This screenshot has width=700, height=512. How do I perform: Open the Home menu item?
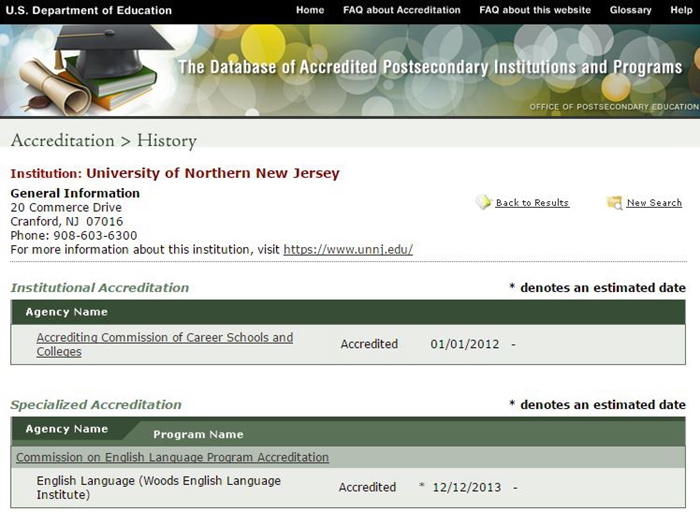coord(310,10)
